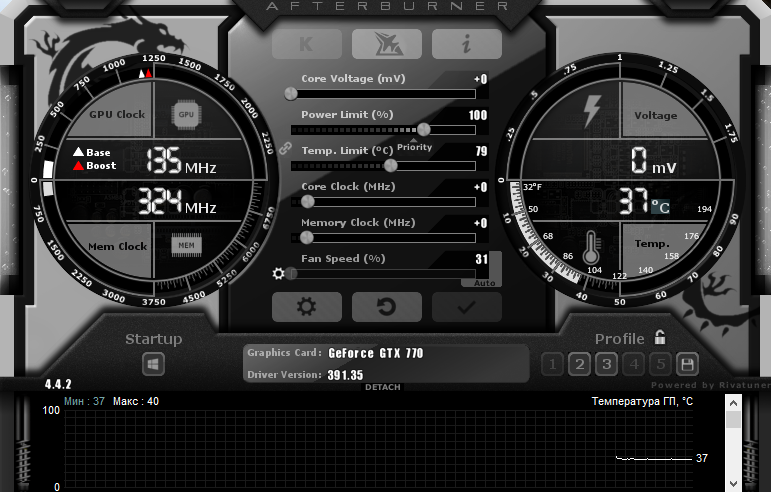The height and width of the screenshot is (492, 771).
Task: Click the Kombustor K button
Action: pyautogui.click(x=307, y=44)
